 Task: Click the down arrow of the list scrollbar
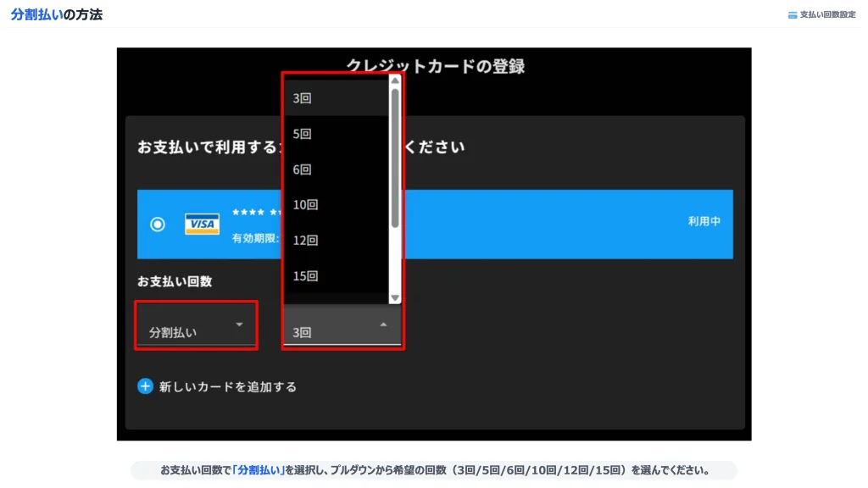click(x=394, y=298)
